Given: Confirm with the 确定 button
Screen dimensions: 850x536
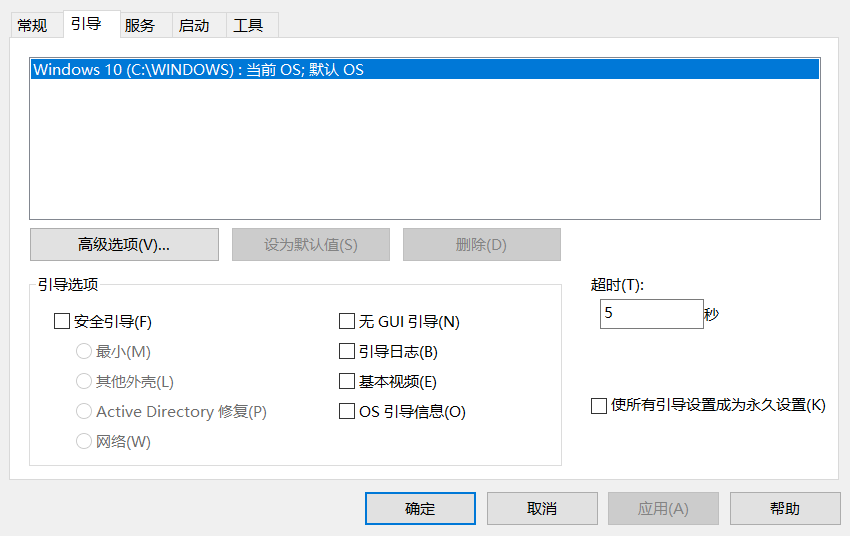Looking at the screenshot, I should pos(420,508).
